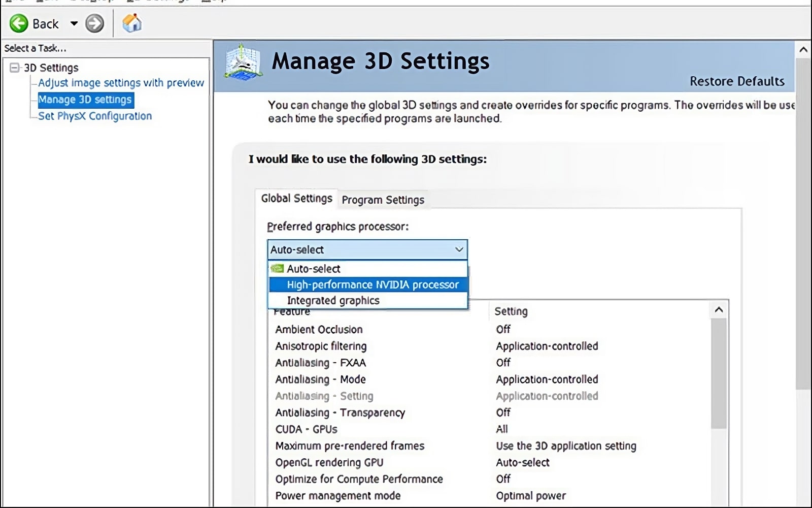Viewport: 812px width, 508px height.
Task: Click the Home icon in toolbar
Action: point(132,23)
